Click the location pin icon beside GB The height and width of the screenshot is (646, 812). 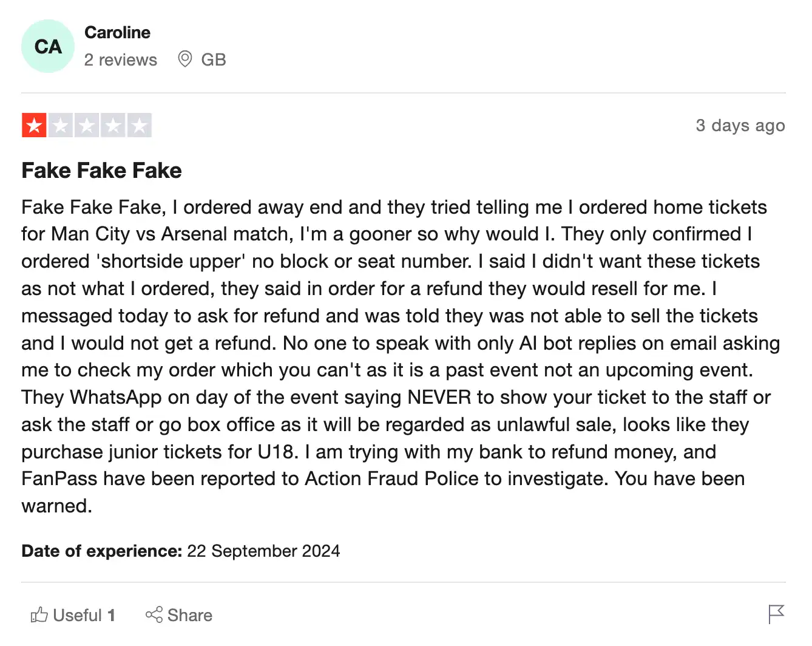pos(186,59)
